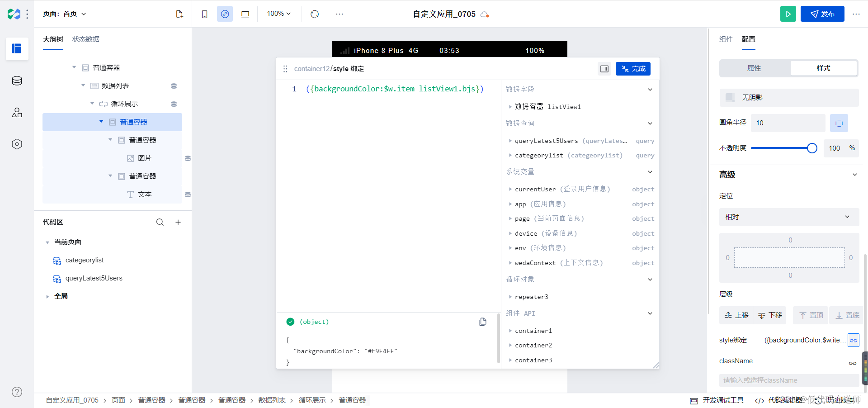
Task: Click the 上移 move up button
Action: (736, 315)
